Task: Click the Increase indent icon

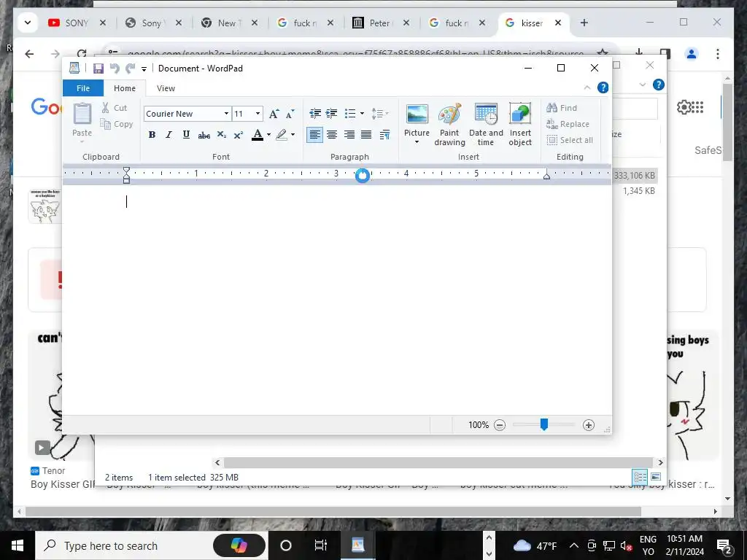Action: pyautogui.click(x=332, y=113)
